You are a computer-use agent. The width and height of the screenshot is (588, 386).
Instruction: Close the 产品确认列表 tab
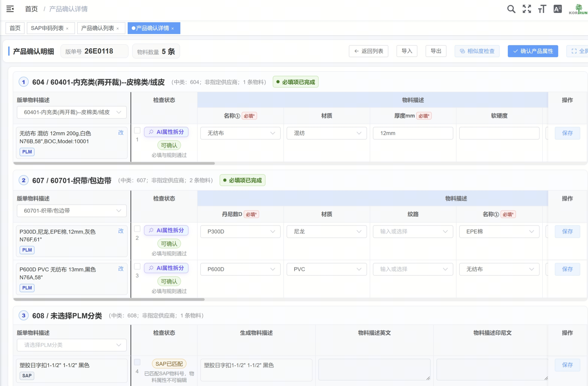point(118,28)
